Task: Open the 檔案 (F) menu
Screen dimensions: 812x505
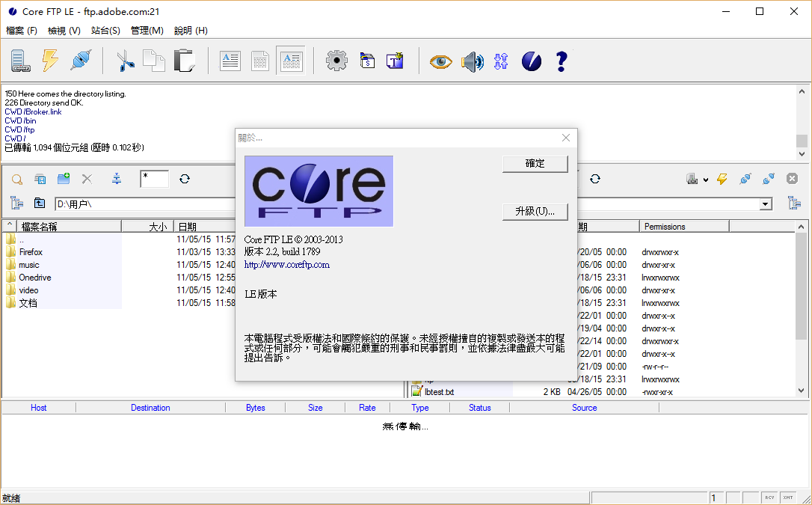Action: pyautogui.click(x=22, y=31)
